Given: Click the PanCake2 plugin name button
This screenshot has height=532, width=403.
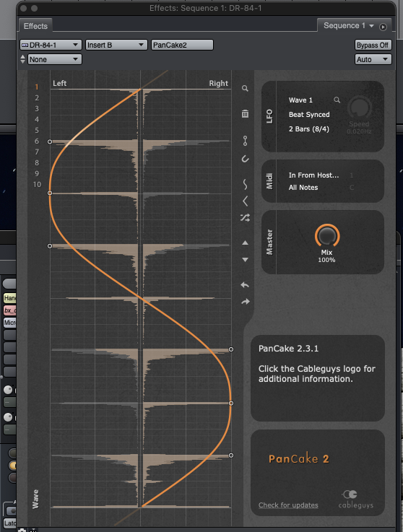Looking at the screenshot, I should [182, 45].
